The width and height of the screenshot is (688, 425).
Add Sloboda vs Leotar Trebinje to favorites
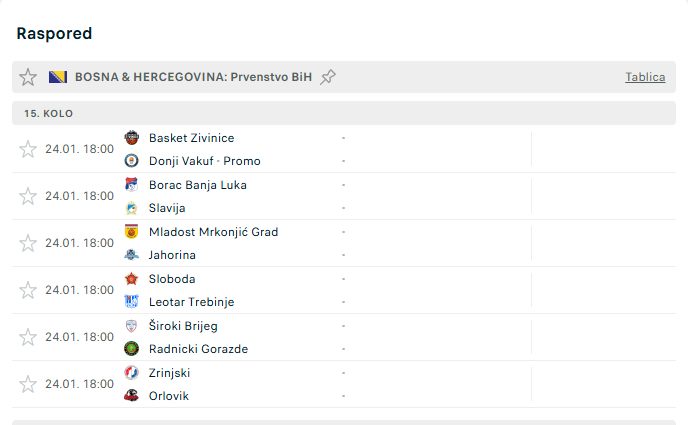click(x=28, y=290)
